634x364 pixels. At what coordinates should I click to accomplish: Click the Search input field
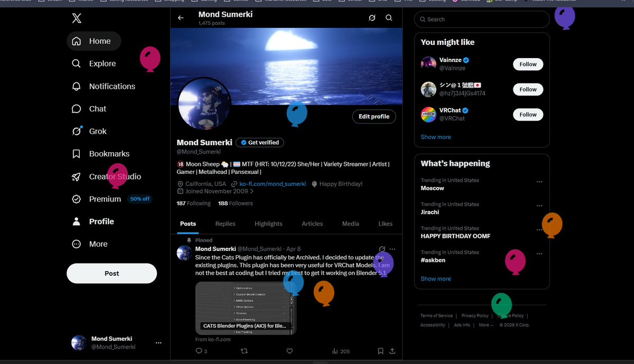pos(482,19)
